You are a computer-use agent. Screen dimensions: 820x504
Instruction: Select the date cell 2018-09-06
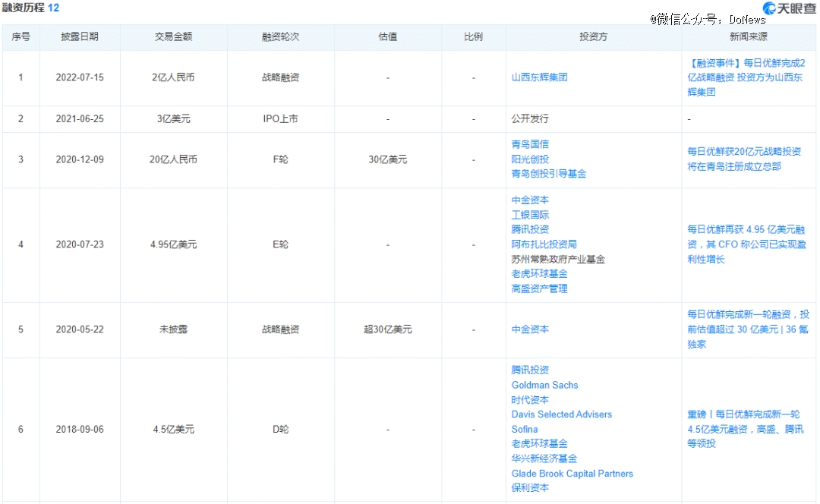80,430
